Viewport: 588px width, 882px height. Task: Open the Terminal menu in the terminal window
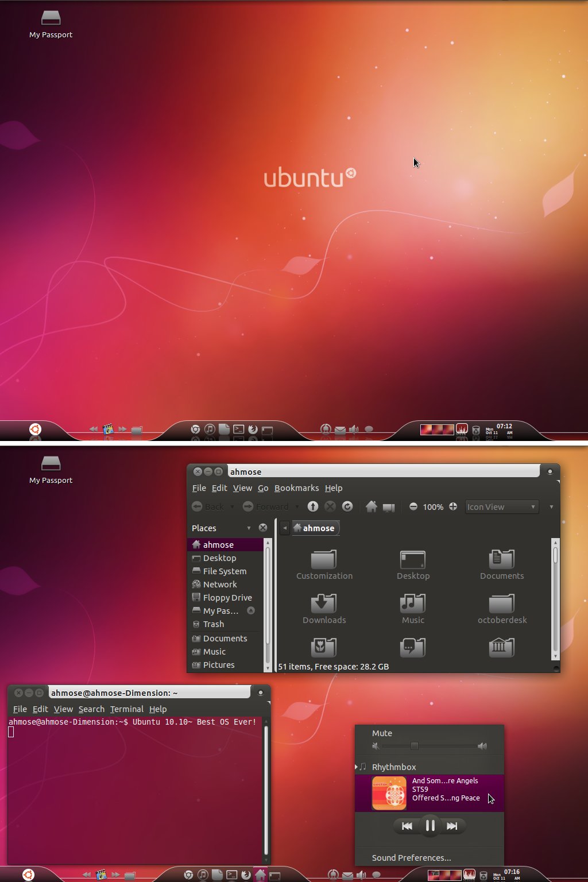127,709
